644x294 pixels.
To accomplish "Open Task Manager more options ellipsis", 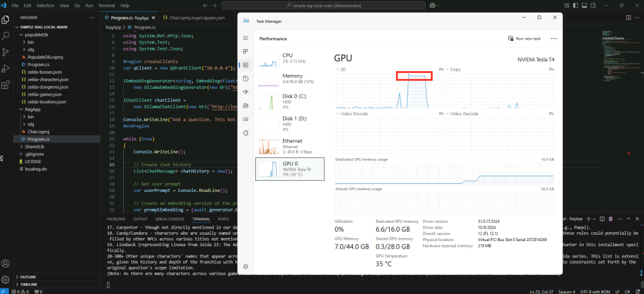I will [553, 38].
